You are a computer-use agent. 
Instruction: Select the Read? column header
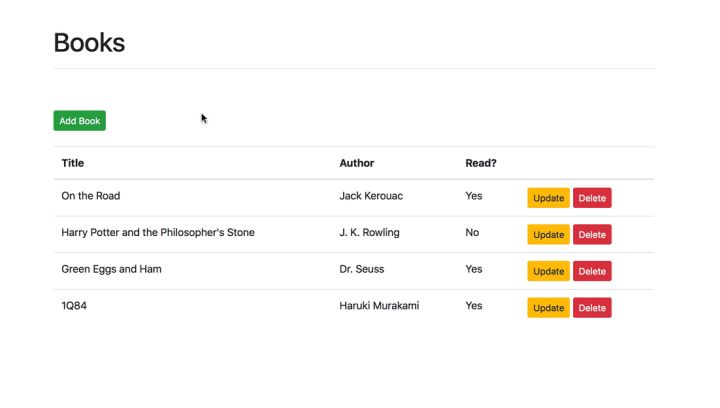(481, 163)
